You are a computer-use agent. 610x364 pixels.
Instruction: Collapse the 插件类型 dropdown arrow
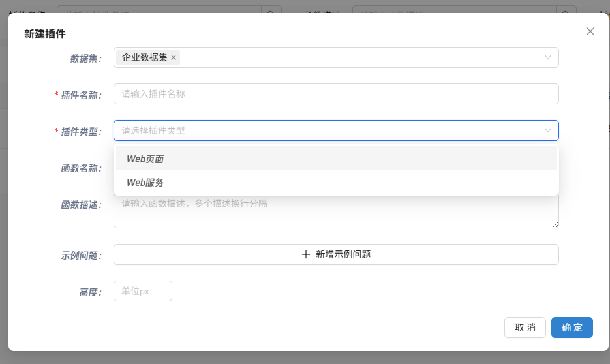click(548, 130)
